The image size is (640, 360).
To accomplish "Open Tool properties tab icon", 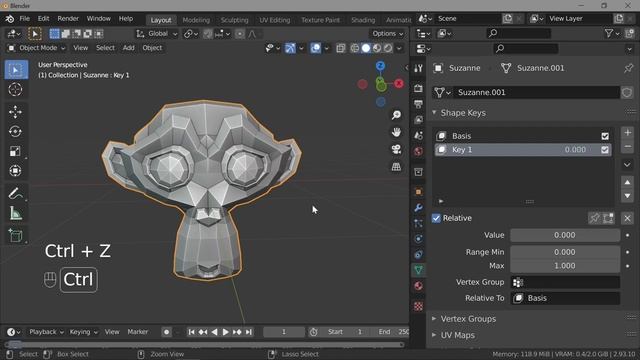I will click(x=418, y=69).
